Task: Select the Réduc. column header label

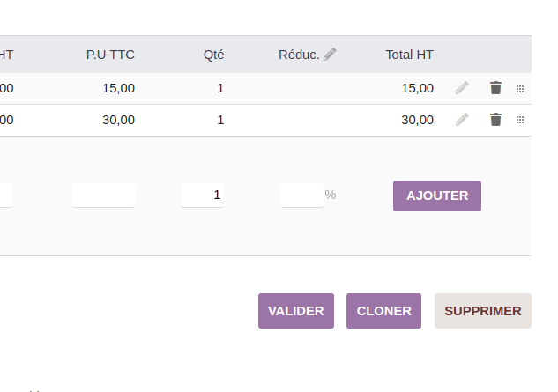Action: pos(299,55)
